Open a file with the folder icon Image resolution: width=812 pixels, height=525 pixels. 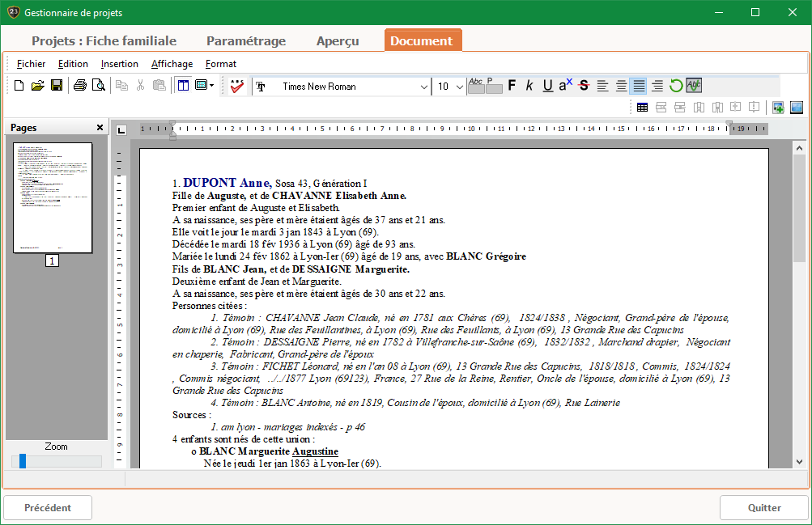[x=37, y=86]
